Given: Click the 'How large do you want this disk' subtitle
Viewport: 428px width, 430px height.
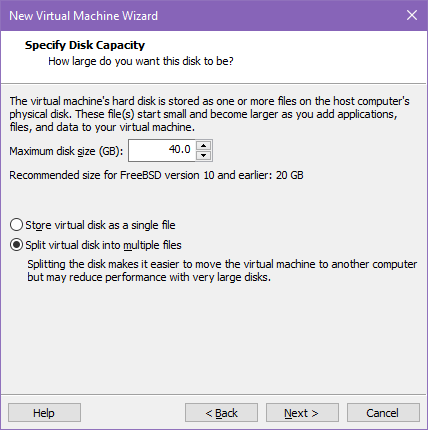Looking at the screenshot, I should pyautogui.click(x=141, y=61).
